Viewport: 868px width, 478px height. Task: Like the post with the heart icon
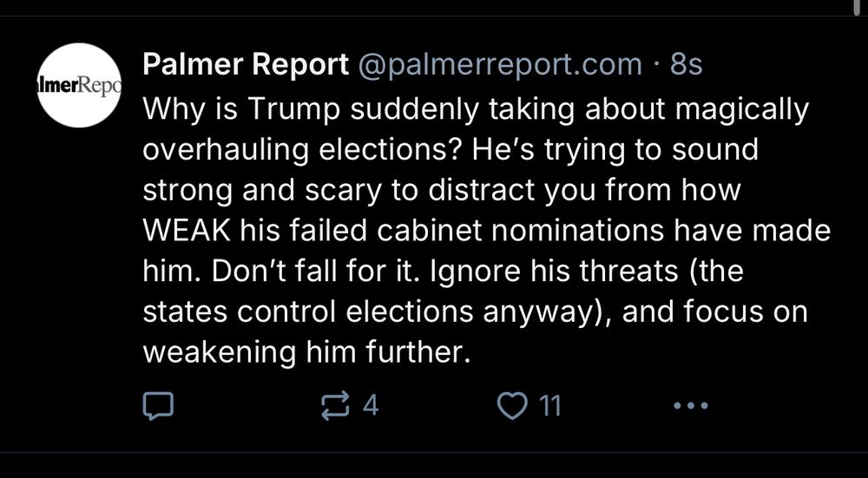(516, 405)
